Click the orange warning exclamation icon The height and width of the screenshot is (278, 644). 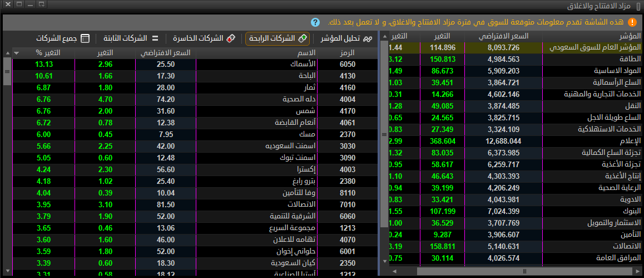pyautogui.click(x=633, y=22)
